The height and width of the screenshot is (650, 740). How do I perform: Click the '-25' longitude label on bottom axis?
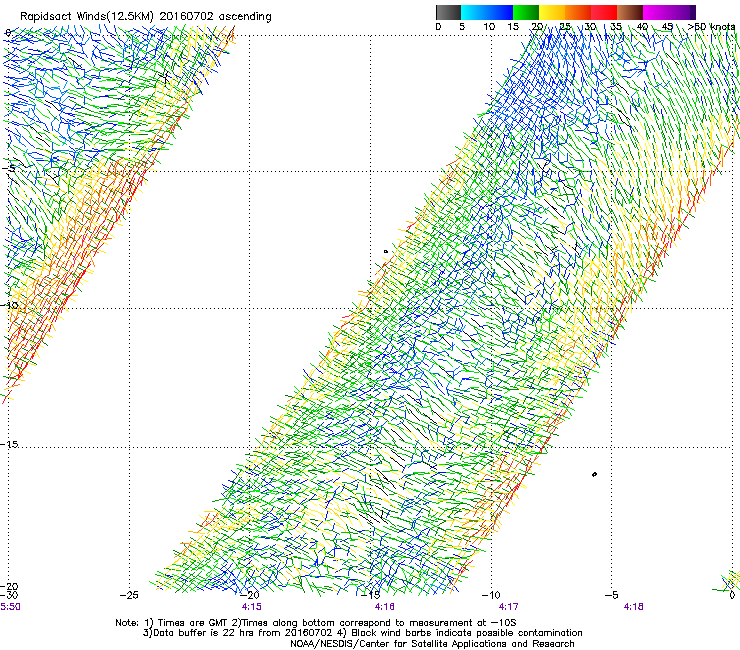[129, 595]
